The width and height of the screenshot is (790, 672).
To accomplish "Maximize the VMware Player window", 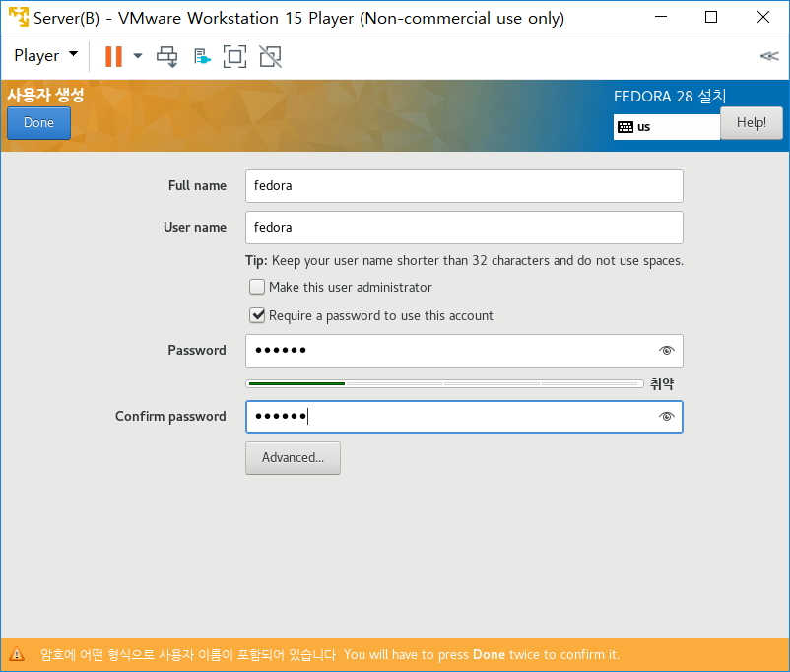I will (711, 17).
